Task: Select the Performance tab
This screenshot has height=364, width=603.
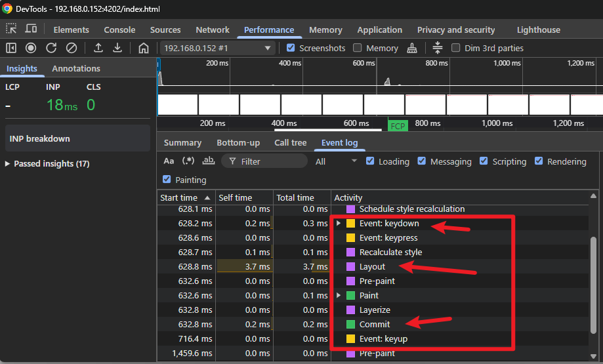Action: pyautogui.click(x=269, y=30)
